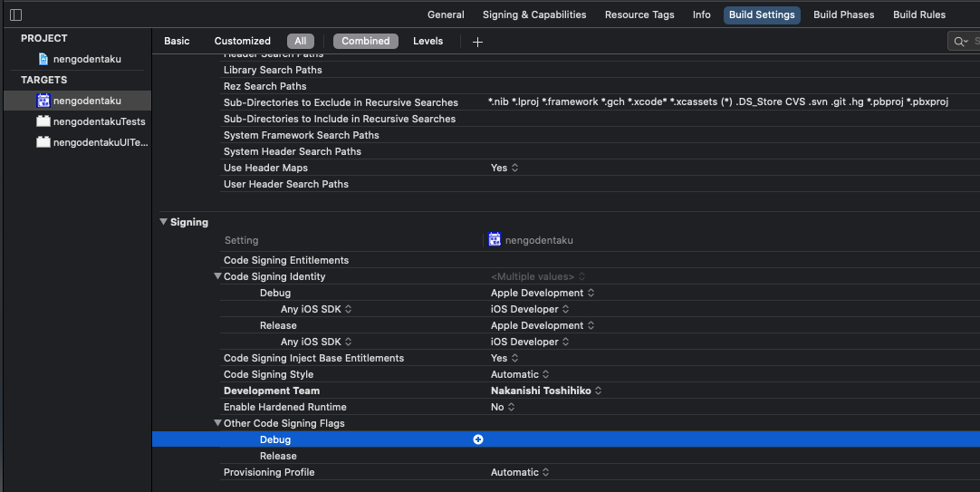Open Code Signing Inject Base Entitlements dropdown
Viewport: 980px width, 492px height.
pyautogui.click(x=504, y=358)
